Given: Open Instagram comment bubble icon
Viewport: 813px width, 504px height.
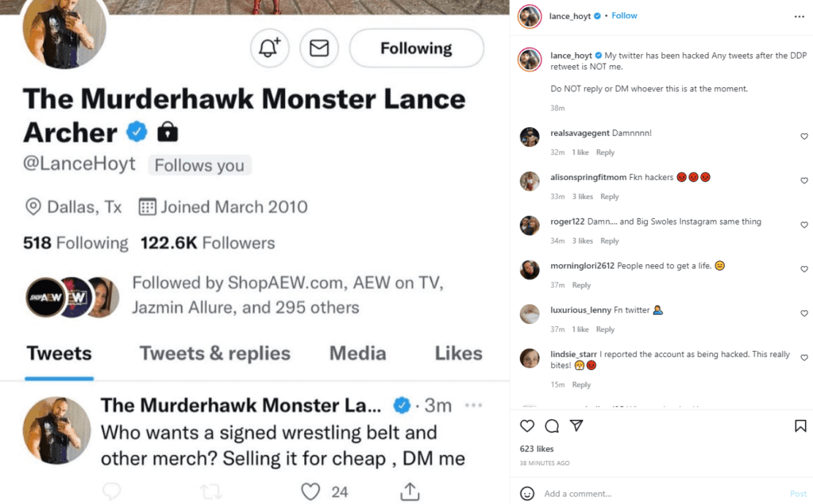Looking at the screenshot, I should click(x=552, y=426).
